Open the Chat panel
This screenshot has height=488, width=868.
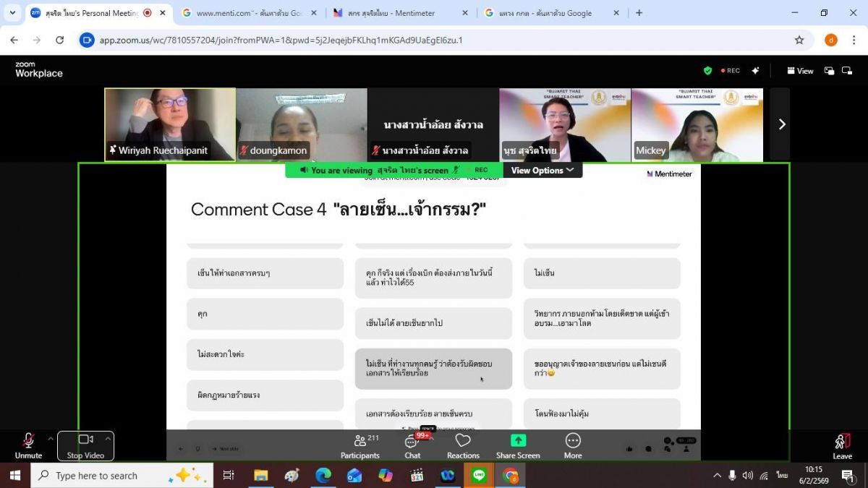click(412, 445)
